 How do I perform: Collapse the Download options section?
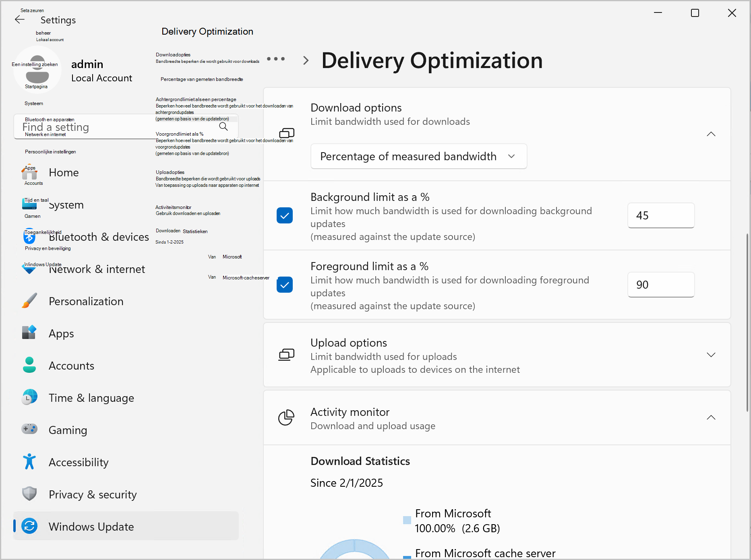click(711, 134)
